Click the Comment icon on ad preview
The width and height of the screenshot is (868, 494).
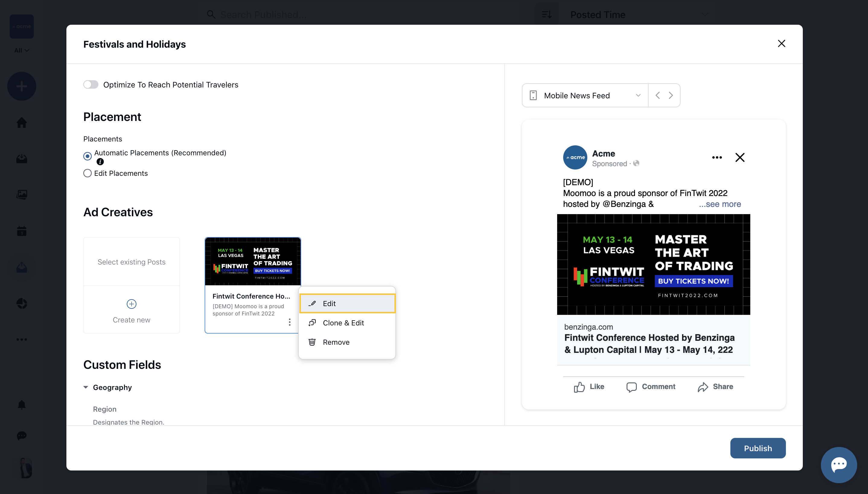coord(631,387)
